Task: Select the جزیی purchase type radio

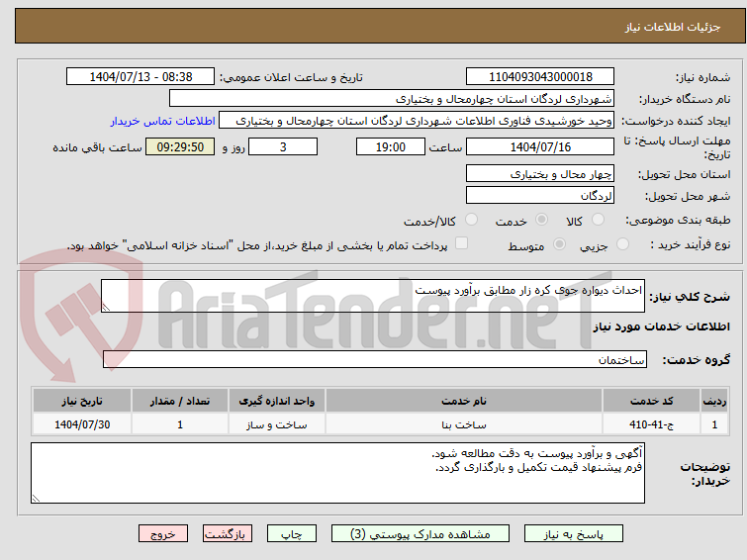Action: point(622,244)
